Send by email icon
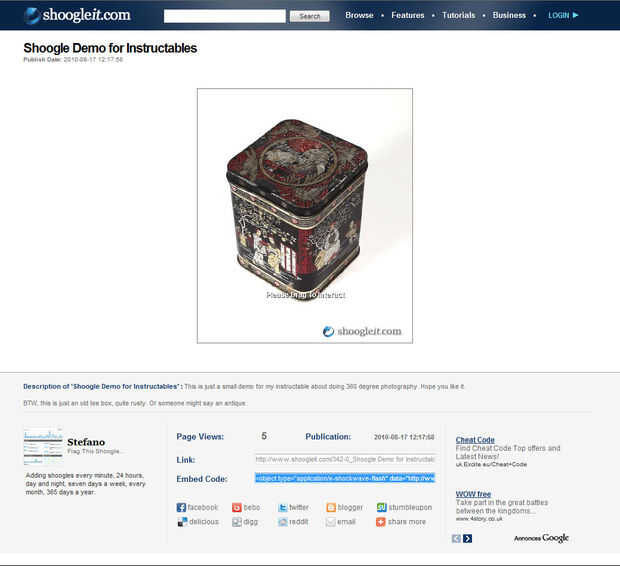 coord(331,522)
